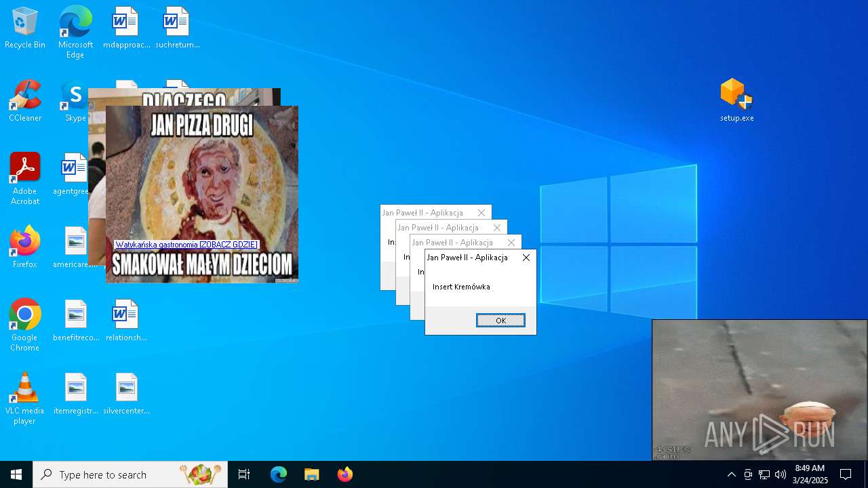Open the Skype desktop shortcut

click(x=75, y=102)
